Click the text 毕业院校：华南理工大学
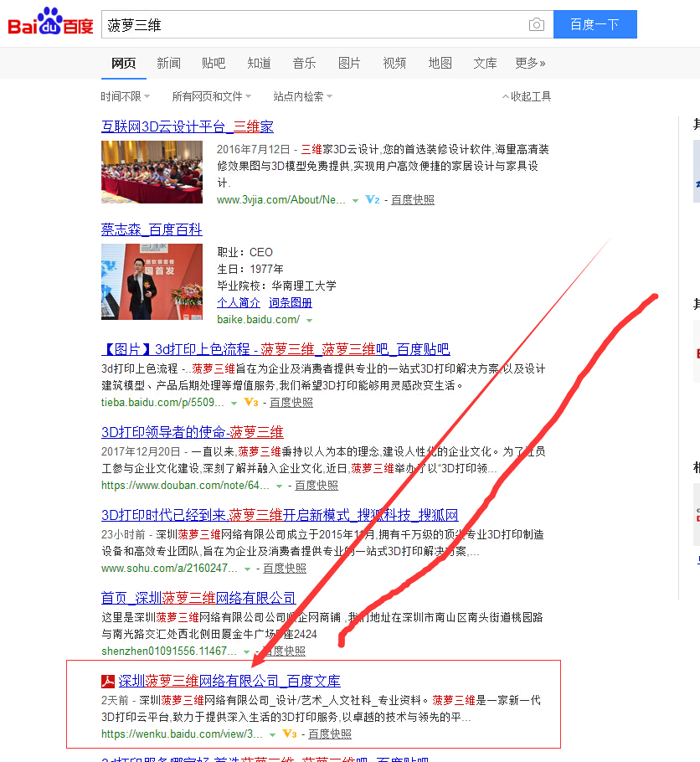The height and width of the screenshot is (762, 700). point(276,286)
